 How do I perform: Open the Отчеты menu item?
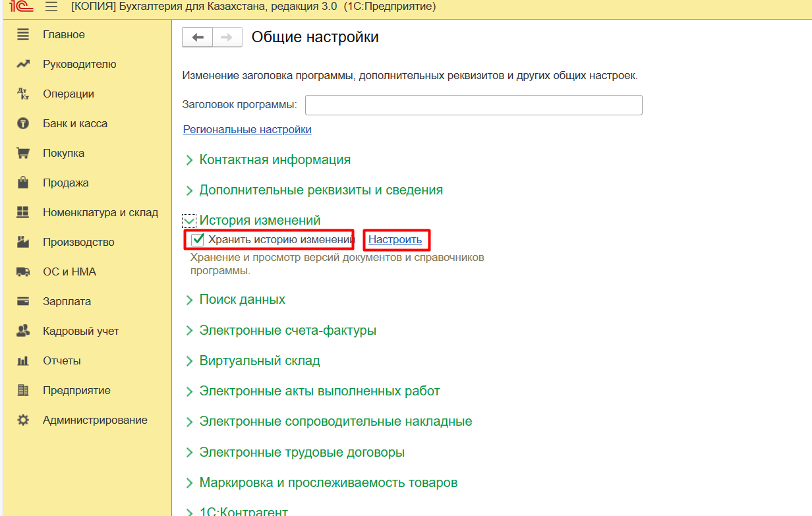click(62, 360)
